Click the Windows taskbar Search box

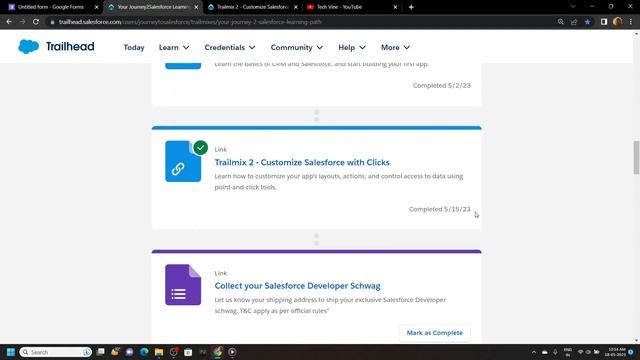(56, 352)
